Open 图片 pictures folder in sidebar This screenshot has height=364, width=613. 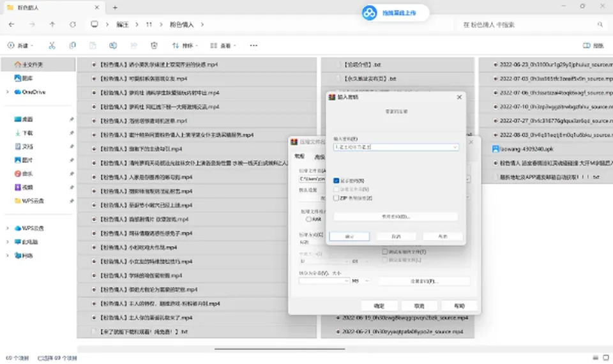pos(24,160)
